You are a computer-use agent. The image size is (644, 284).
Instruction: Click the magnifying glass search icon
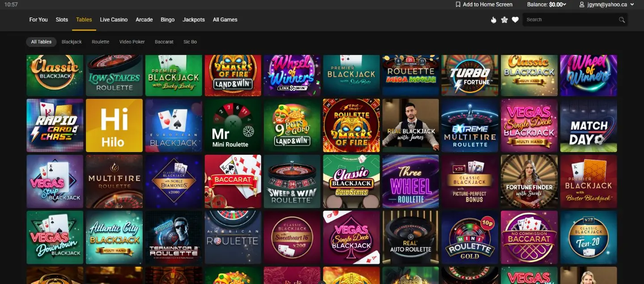pyautogui.click(x=622, y=20)
